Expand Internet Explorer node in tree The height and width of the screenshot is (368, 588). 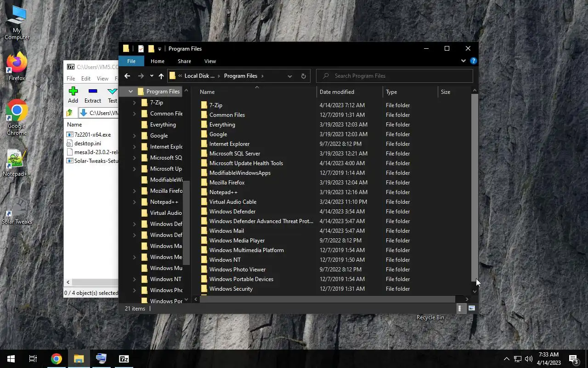[134, 147]
